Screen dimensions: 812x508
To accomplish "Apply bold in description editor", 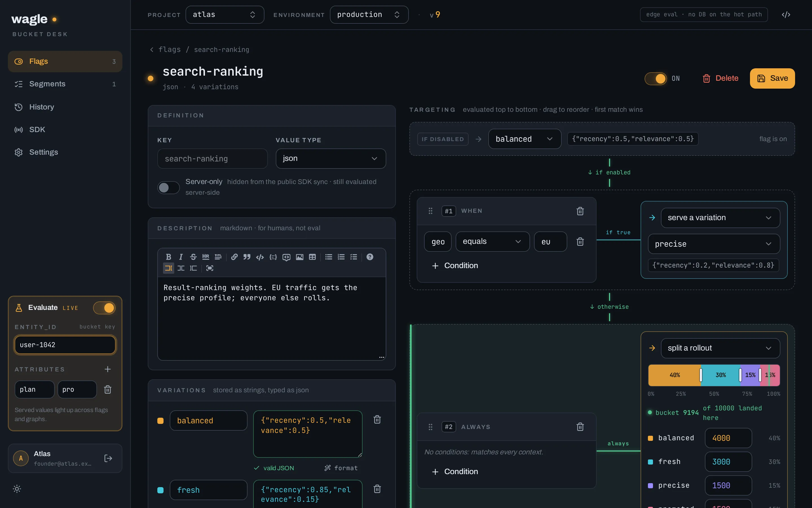I will [x=168, y=257].
